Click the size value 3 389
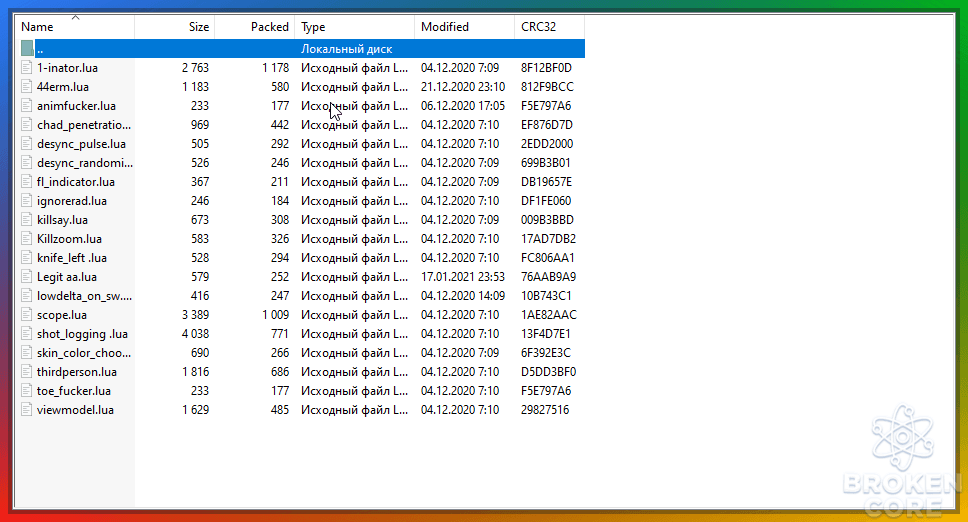Image resolution: width=968 pixels, height=522 pixels. (x=195, y=315)
